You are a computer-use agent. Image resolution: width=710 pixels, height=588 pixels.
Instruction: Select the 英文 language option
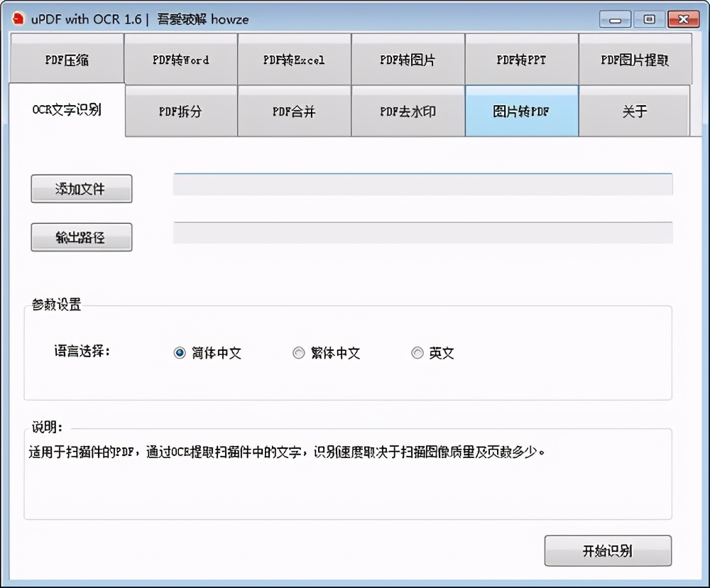[x=417, y=352]
